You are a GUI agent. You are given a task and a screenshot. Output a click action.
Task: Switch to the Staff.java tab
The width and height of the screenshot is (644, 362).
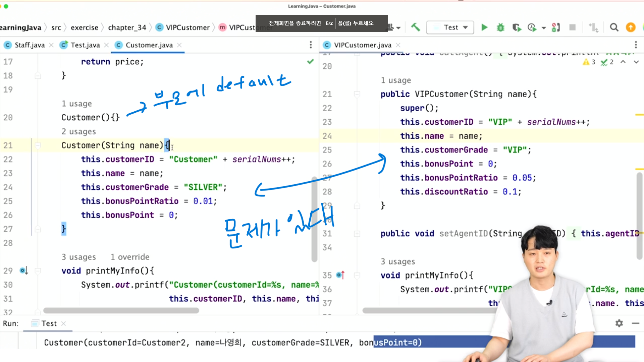[x=29, y=45]
